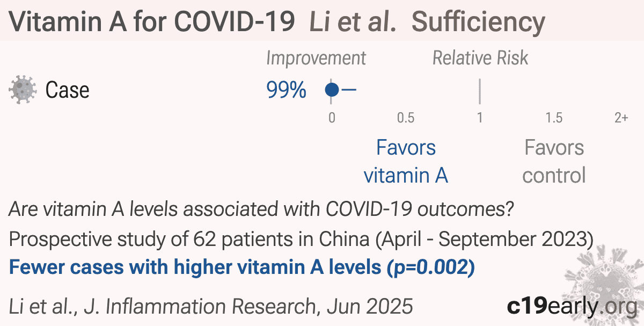Click the gray virus icon beside Case
Screen dimensions: 644x326
pos(23,90)
